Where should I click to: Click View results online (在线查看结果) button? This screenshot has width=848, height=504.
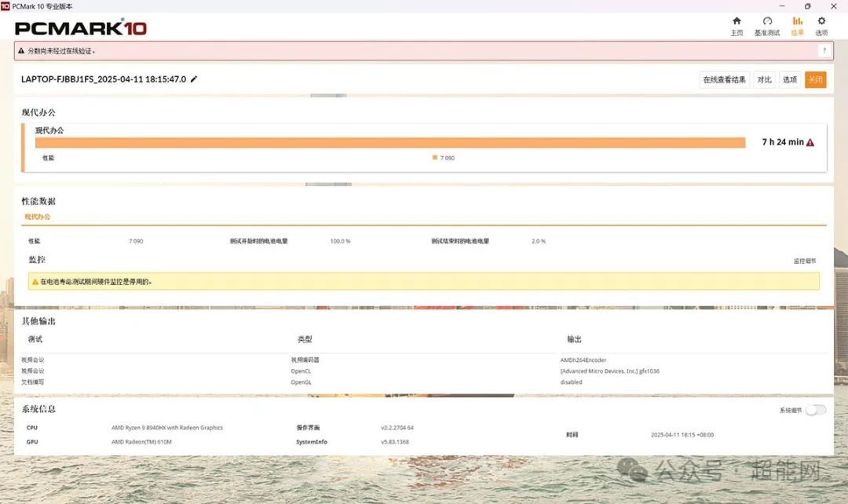click(x=724, y=79)
